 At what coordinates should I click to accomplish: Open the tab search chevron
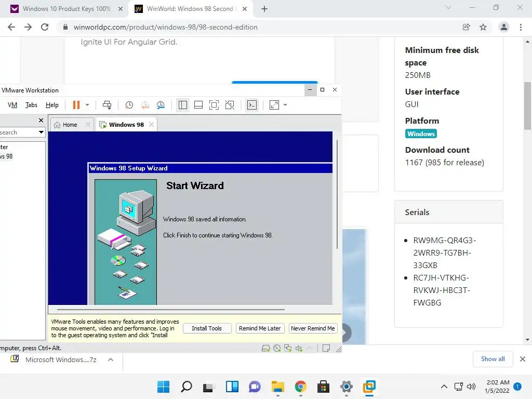(448, 7)
